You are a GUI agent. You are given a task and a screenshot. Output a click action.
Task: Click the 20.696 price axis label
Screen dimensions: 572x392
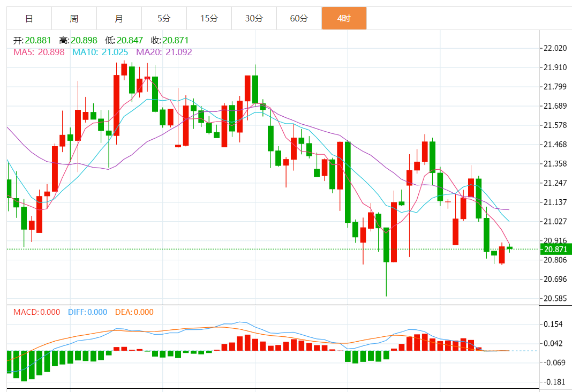coord(555,280)
